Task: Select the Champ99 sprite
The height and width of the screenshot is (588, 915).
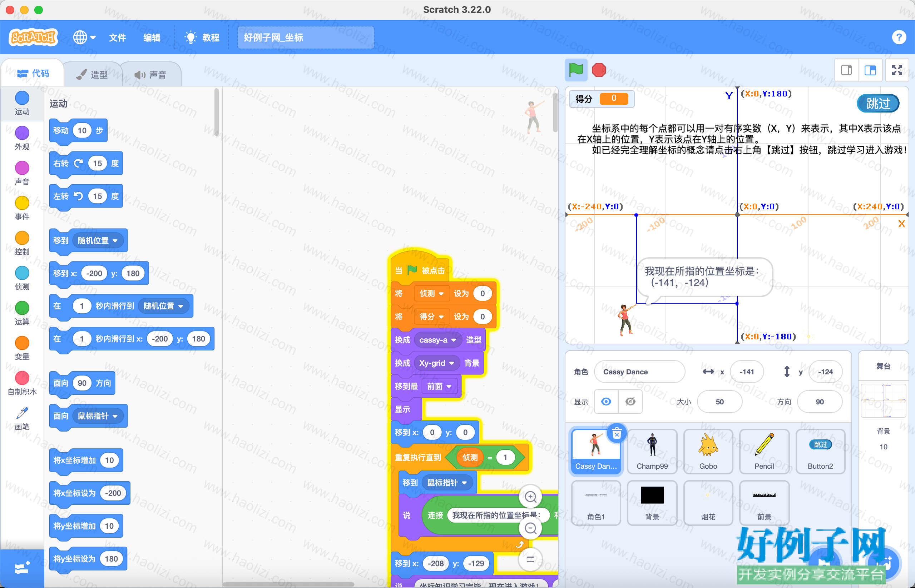Action: pyautogui.click(x=652, y=451)
